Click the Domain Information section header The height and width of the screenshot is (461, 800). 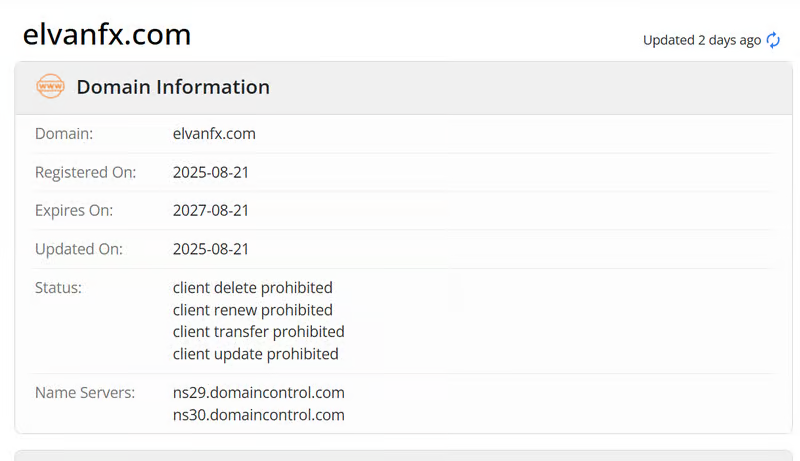[x=173, y=87]
